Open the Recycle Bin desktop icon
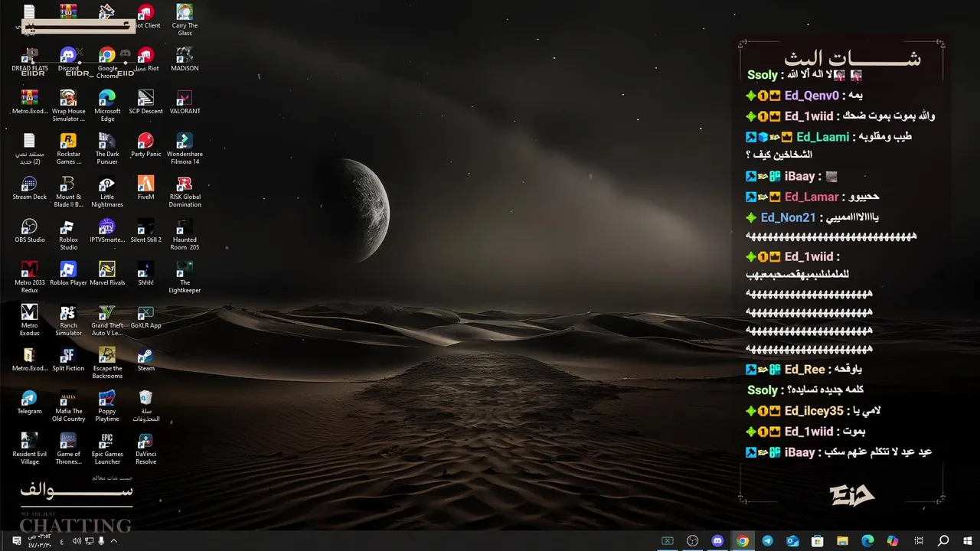This screenshot has width=980, height=551. point(145,406)
